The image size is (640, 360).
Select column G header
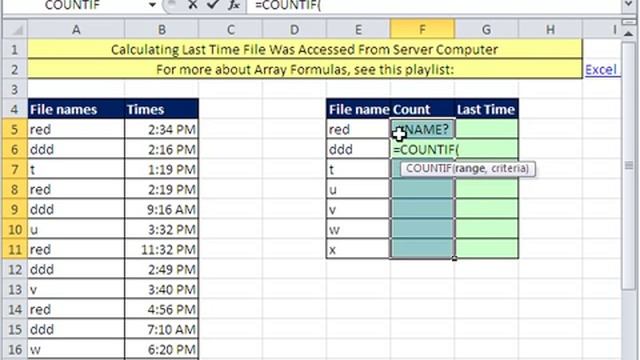tap(486, 29)
